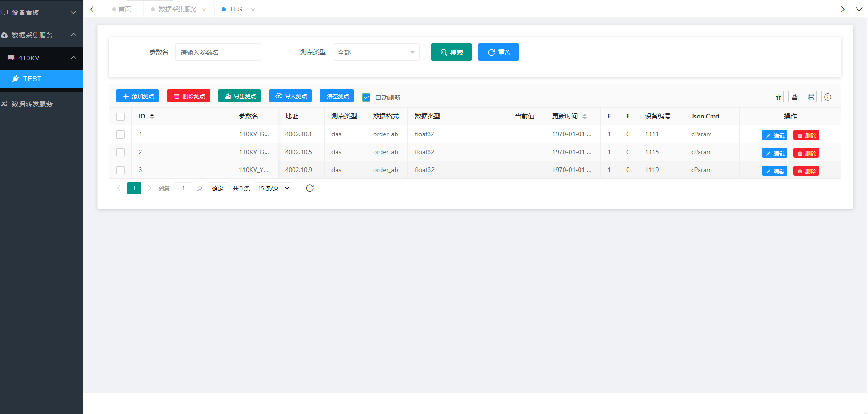Image resolution: width=868 pixels, height=414 pixels.
Task: Toggle the 自动刷新 checkbox
Action: tap(366, 97)
